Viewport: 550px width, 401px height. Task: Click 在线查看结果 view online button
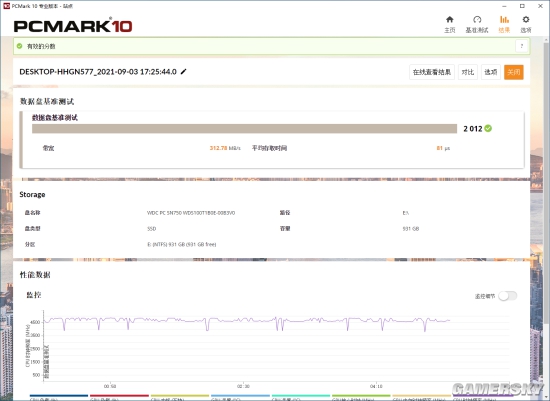(432, 72)
